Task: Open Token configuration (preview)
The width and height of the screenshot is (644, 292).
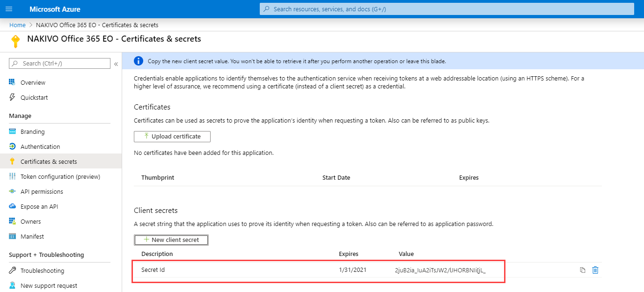Action: point(60,176)
